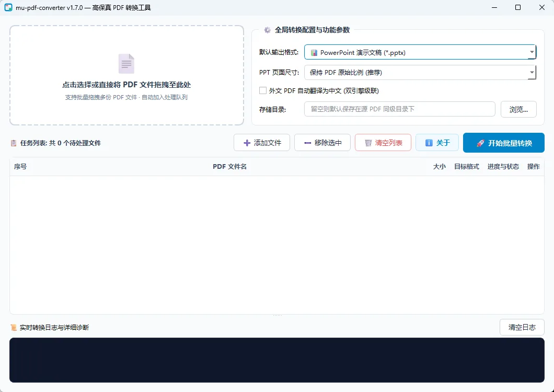The height and width of the screenshot is (392, 554).
Task: Click the PPT 页面尺寸 label
Action: [279, 73]
